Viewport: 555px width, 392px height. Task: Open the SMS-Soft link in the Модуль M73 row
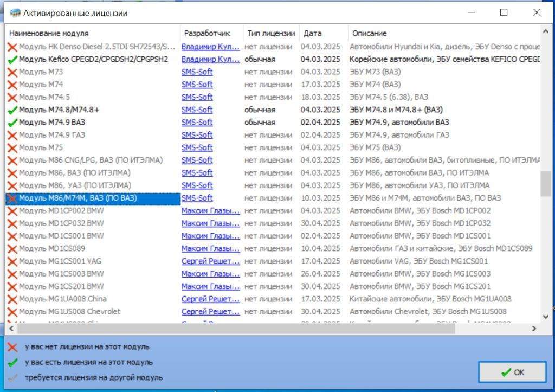point(197,72)
